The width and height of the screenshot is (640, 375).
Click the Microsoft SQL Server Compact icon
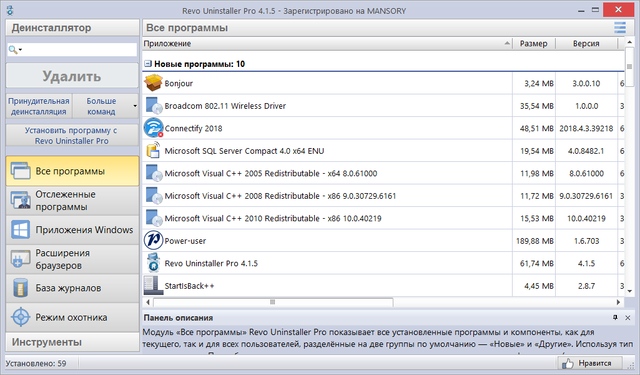point(153,150)
